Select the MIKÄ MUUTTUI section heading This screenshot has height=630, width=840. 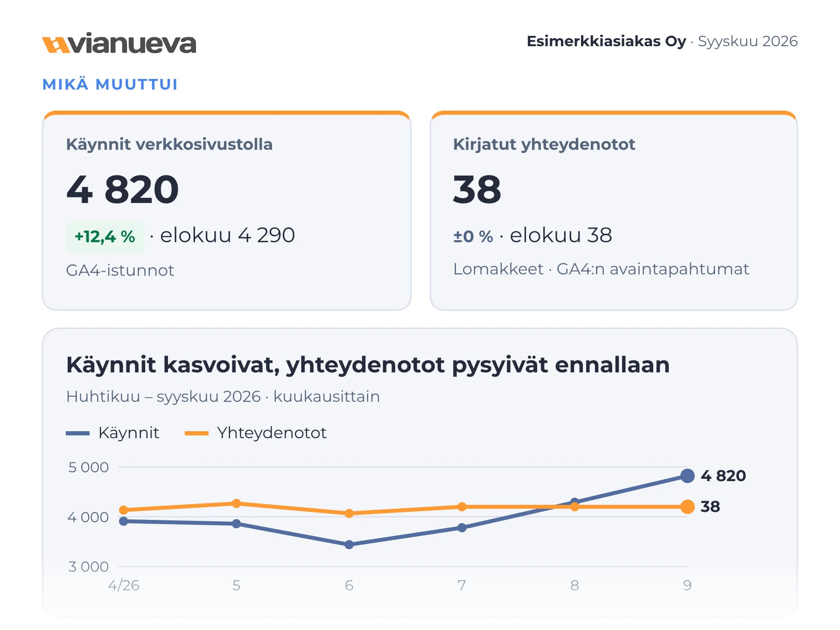click(110, 84)
